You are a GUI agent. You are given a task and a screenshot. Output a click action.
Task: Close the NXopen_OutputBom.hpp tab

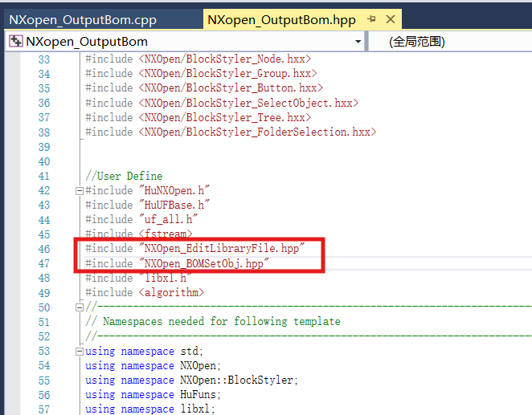pos(391,19)
